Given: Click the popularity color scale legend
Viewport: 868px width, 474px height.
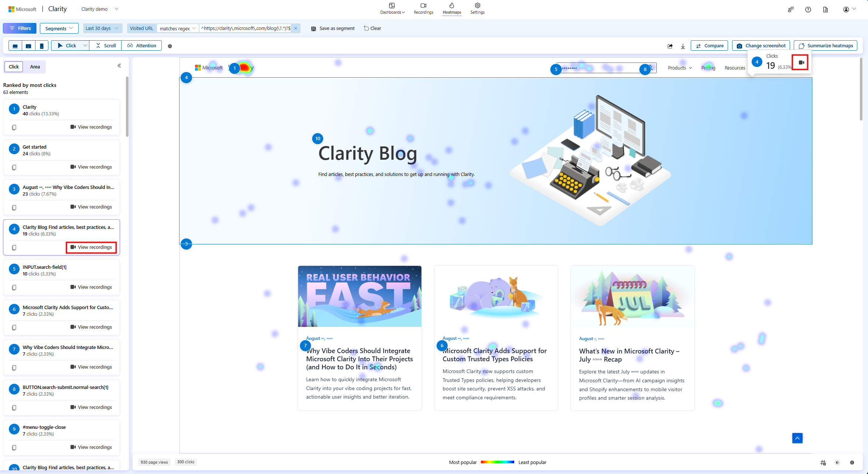Looking at the screenshot, I should (498, 462).
